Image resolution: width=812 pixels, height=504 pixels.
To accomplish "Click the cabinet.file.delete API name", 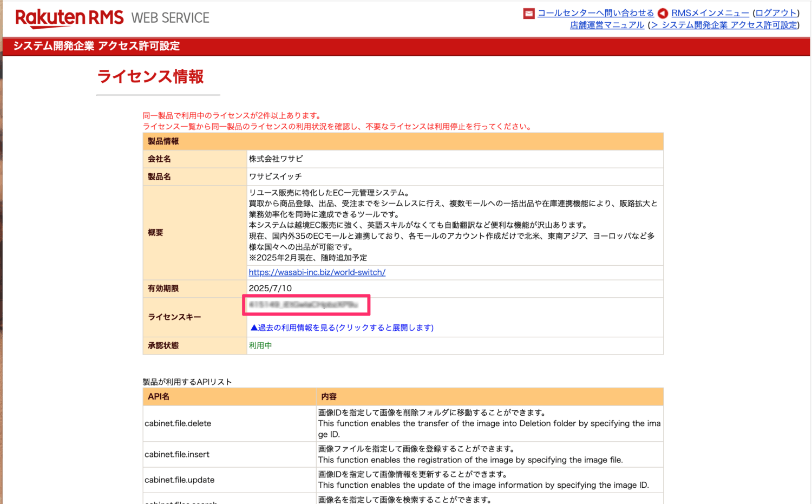I will [x=178, y=423].
